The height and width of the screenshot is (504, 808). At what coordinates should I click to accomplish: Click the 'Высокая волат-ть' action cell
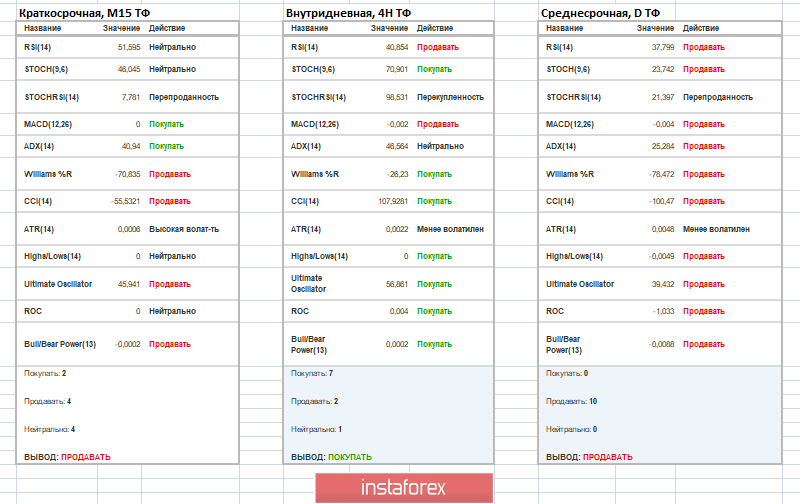[x=184, y=229]
